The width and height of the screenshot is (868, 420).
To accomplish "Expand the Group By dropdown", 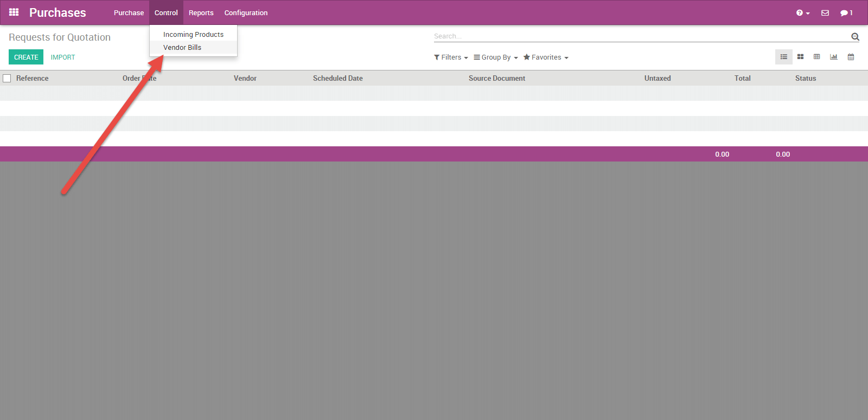I will pyautogui.click(x=496, y=57).
